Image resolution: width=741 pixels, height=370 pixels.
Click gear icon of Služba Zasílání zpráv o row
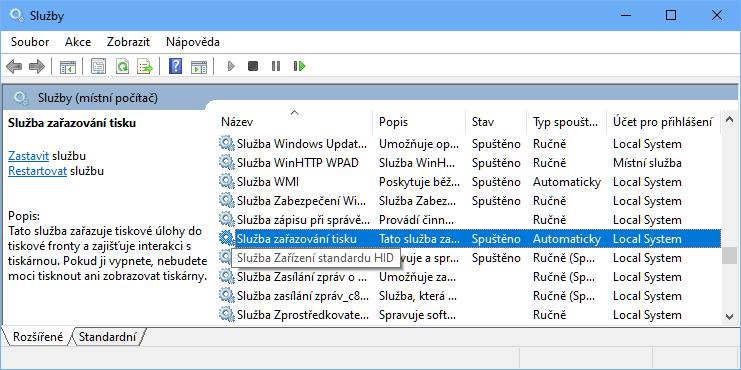(227, 277)
